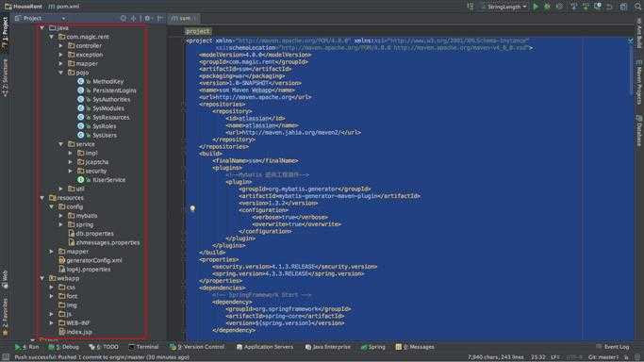Expand the jcaptcha package
The width and height of the screenshot is (644, 362).
pyautogui.click(x=70, y=162)
